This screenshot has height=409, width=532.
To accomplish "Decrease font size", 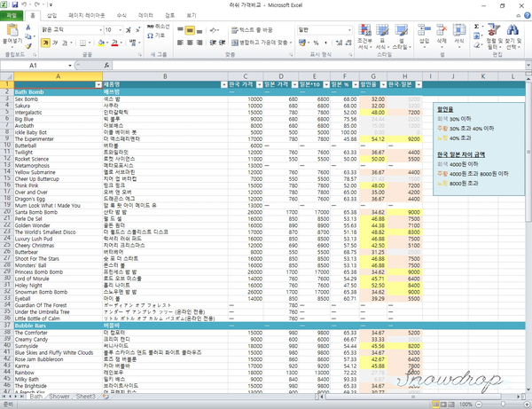I will click(x=137, y=30).
